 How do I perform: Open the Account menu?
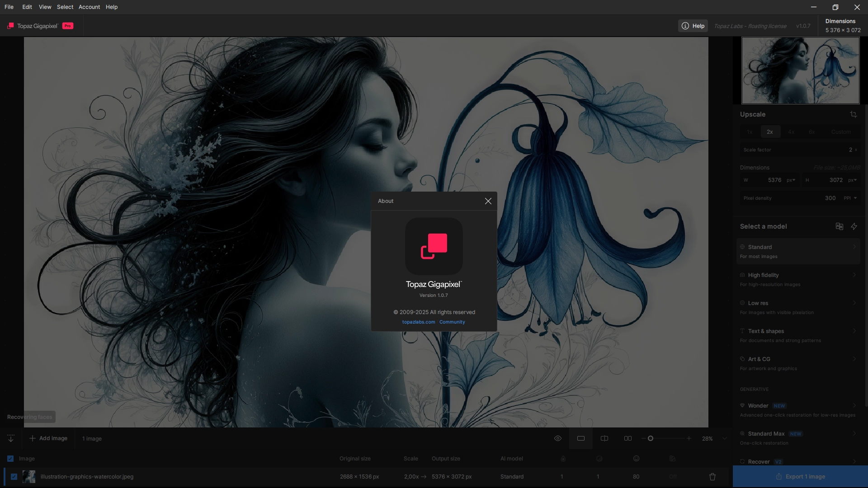(x=89, y=7)
